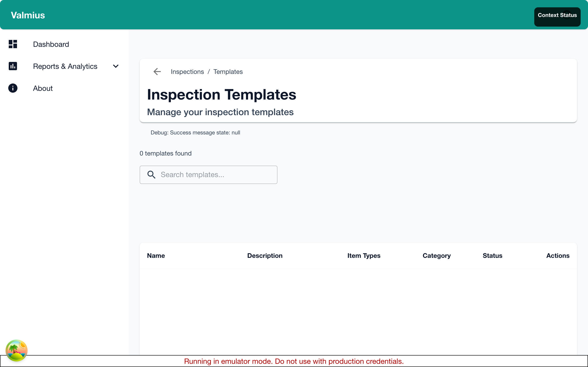Click the Valmius logo in the header

tap(28, 15)
